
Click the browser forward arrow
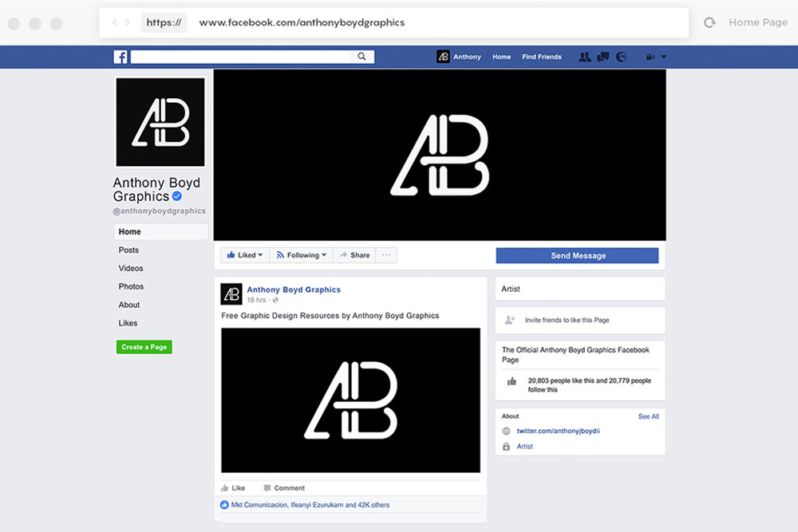128,22
